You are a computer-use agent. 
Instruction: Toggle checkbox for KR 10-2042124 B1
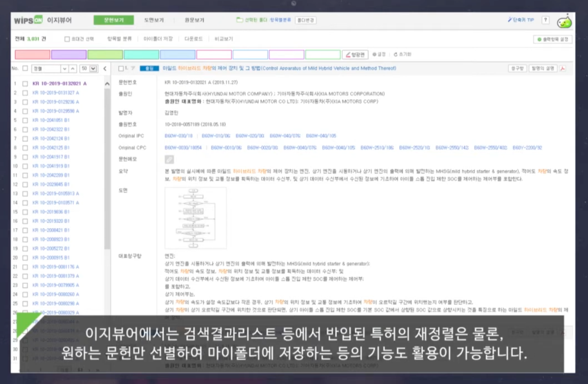point(25,139)
